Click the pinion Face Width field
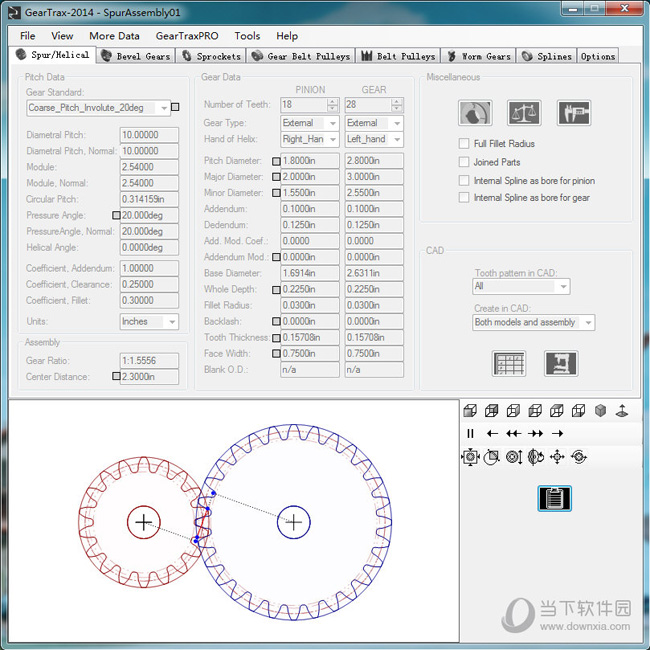The image size is (650, 650). click(x=310, y=354)
